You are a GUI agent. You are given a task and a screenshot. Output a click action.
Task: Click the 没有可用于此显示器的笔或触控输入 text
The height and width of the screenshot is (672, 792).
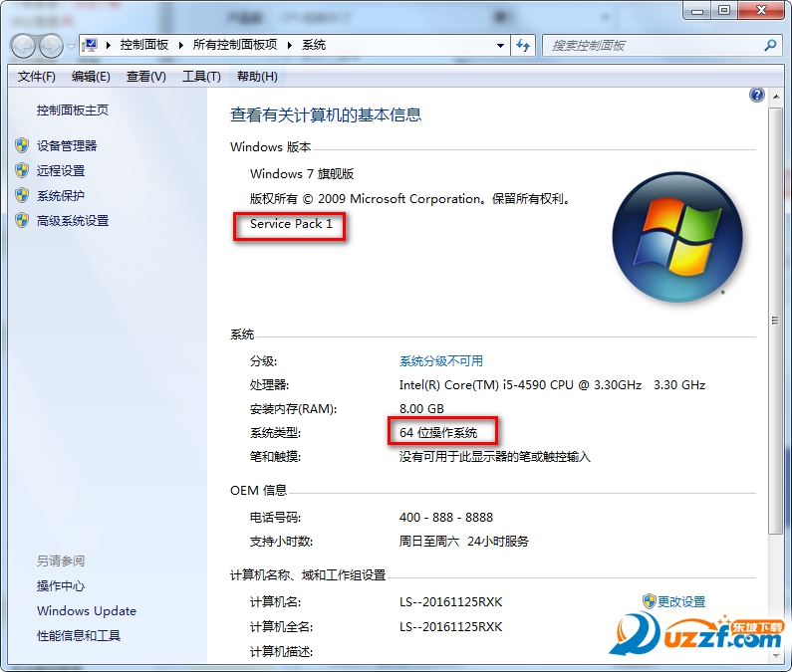(x=494, y=457)
